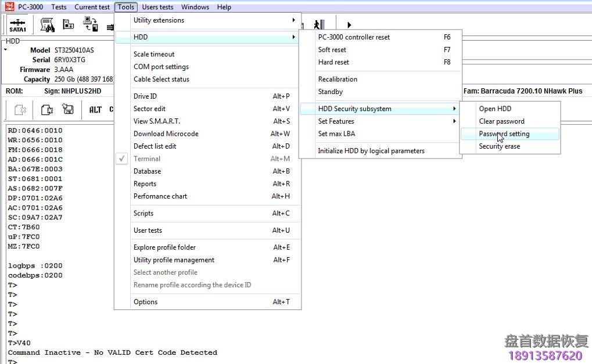The image size is (592, 364).
Task: Click the ALT toolbar button
Action: click(x=95, y=110)
